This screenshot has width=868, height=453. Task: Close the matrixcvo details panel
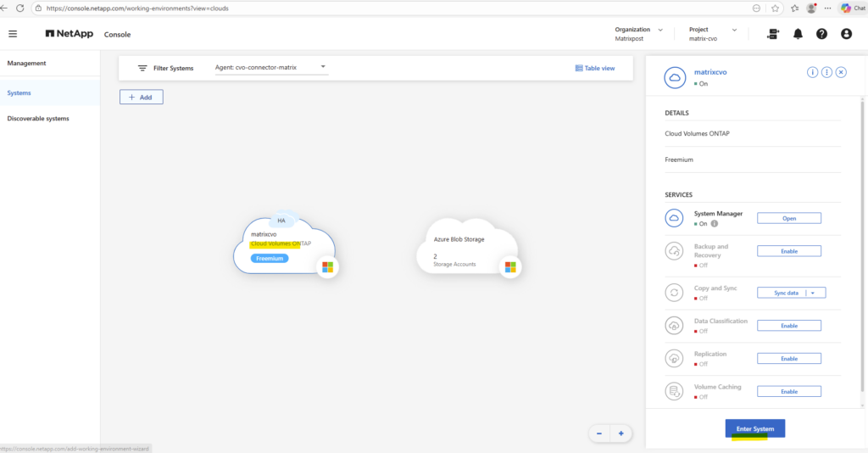841,72
